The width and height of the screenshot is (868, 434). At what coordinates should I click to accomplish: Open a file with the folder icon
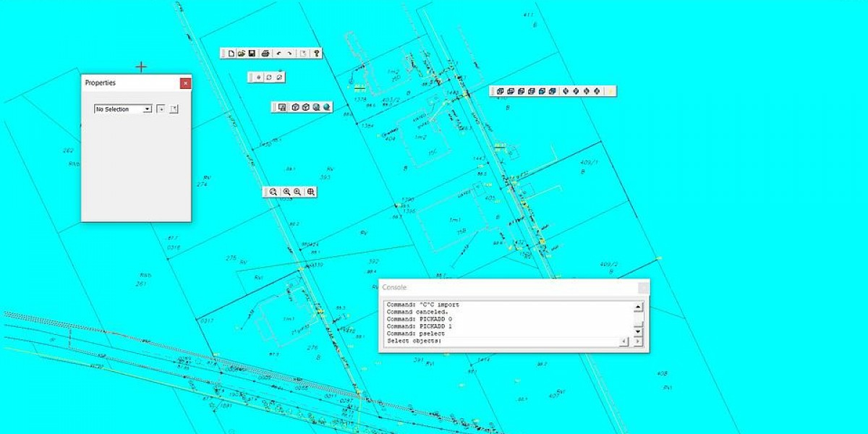[242, 54]
